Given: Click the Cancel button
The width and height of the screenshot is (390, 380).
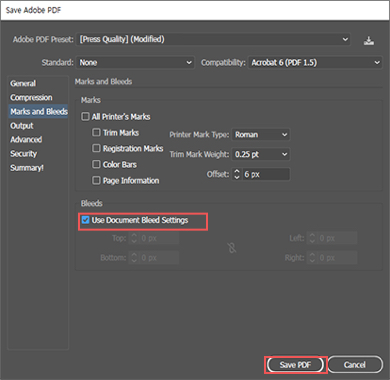Looking at the screenshot, I should (355, 365).
